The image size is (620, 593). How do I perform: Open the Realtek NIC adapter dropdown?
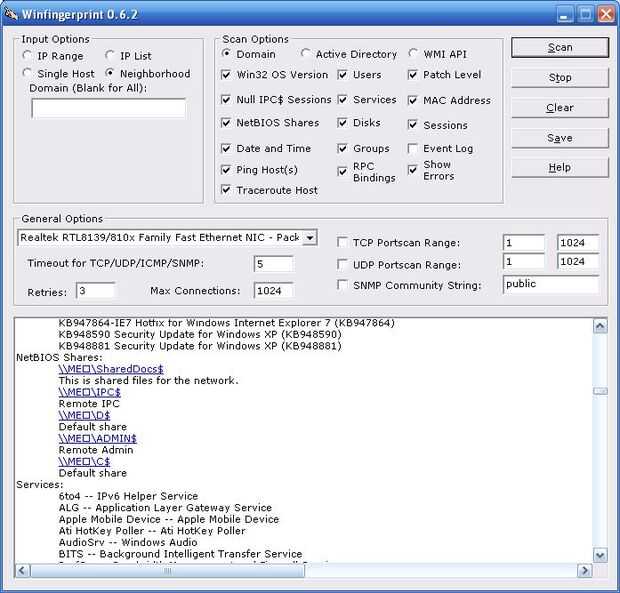[x=310, y=238]
